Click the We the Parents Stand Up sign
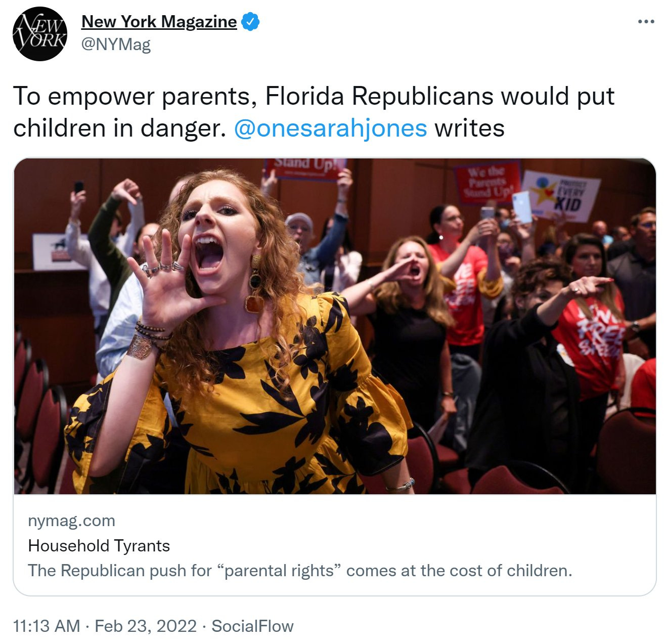Image resolution: width=665 pixels, height=644 pixels. (x=486, y=182)
